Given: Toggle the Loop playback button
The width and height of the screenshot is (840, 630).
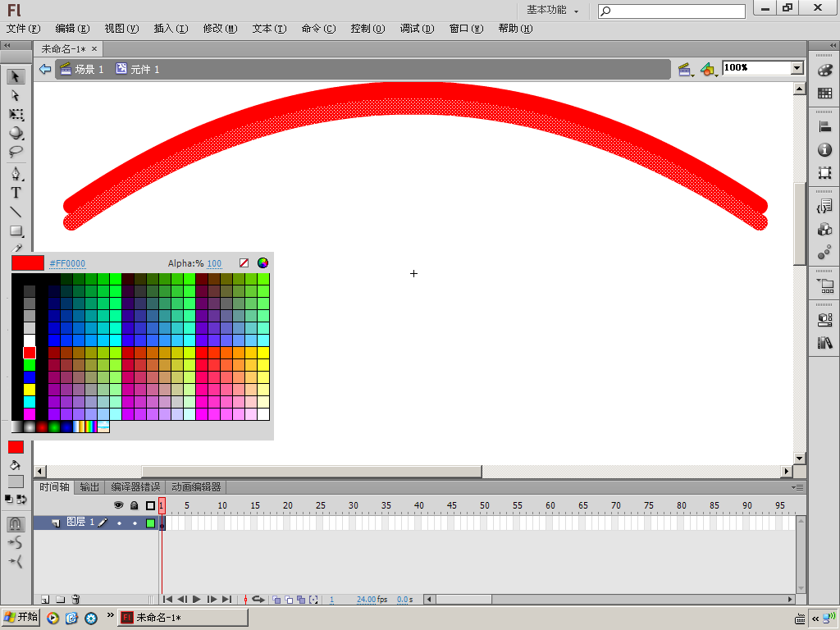Looking at the screenshot, I should coord(258,600).
